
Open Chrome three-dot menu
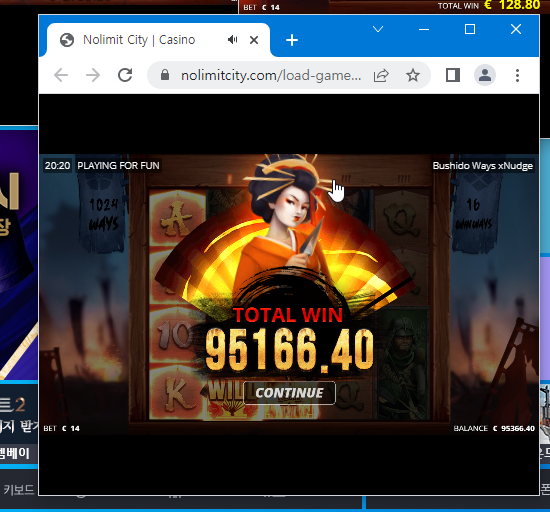(517, 75)
